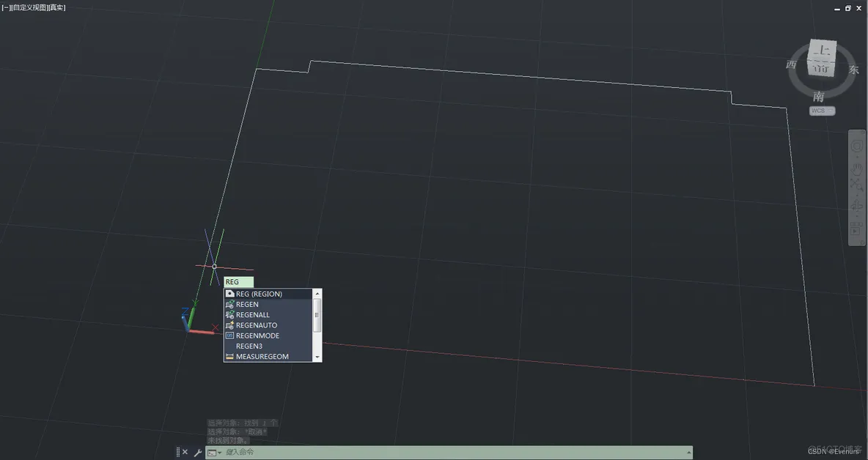Select the REGENAUTO command entry

(268, 325)
